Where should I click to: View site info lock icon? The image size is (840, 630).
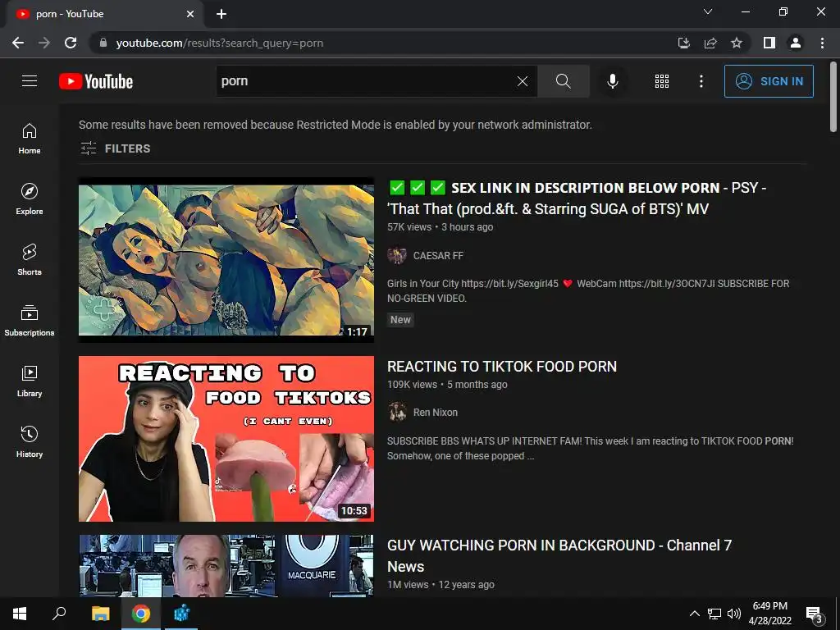tap(103, 43)
